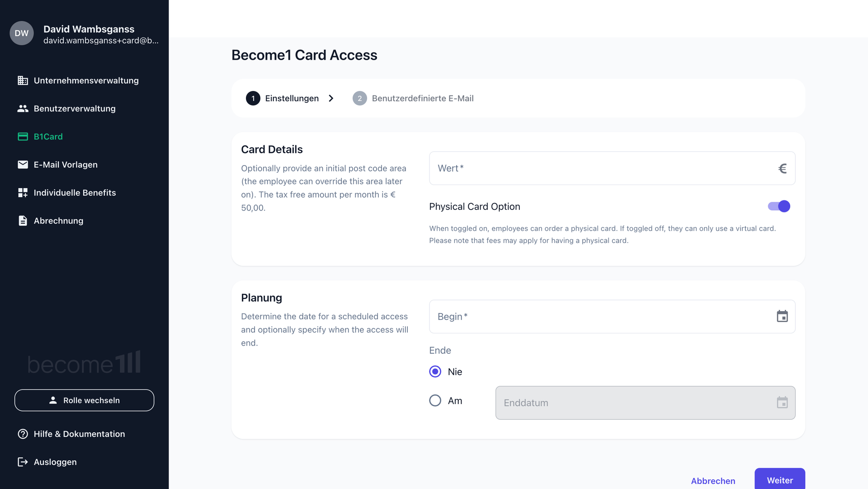Click the chevron after Einstellungen step
This screenshot has height=489, width=868.
click(x=331, y=99)
